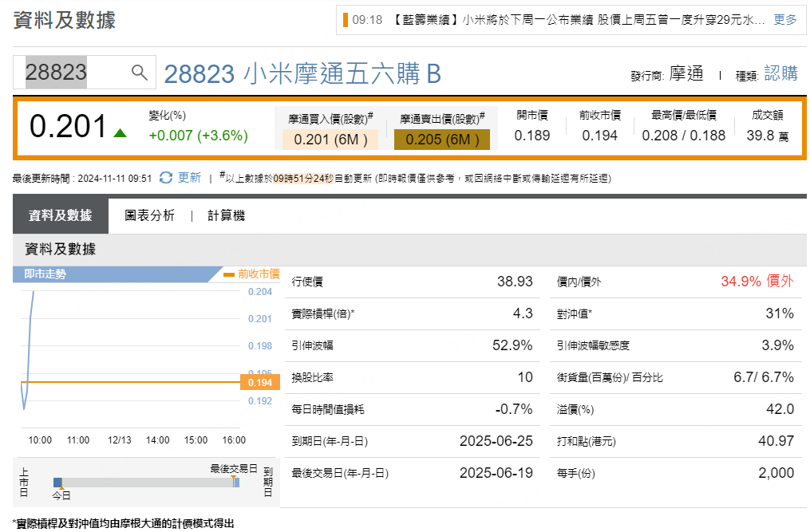Click the 0.204 chart axis label
810x532 pixels.
tap(260, 292)
